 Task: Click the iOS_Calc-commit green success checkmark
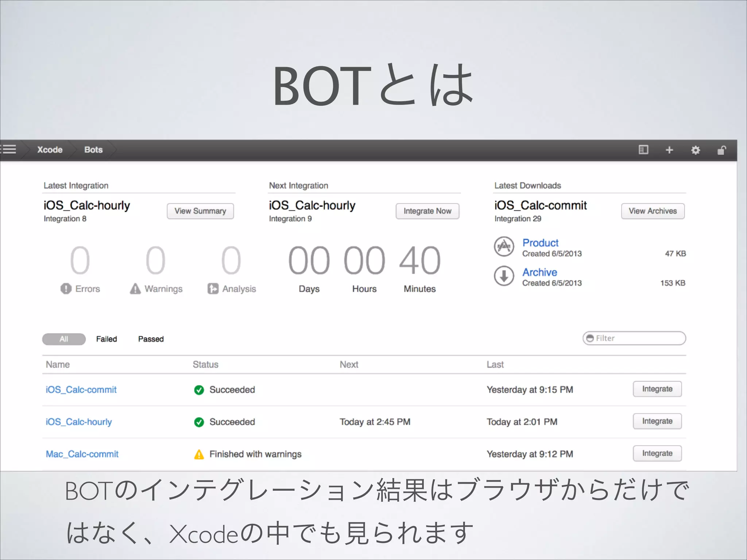pos(199,390)
